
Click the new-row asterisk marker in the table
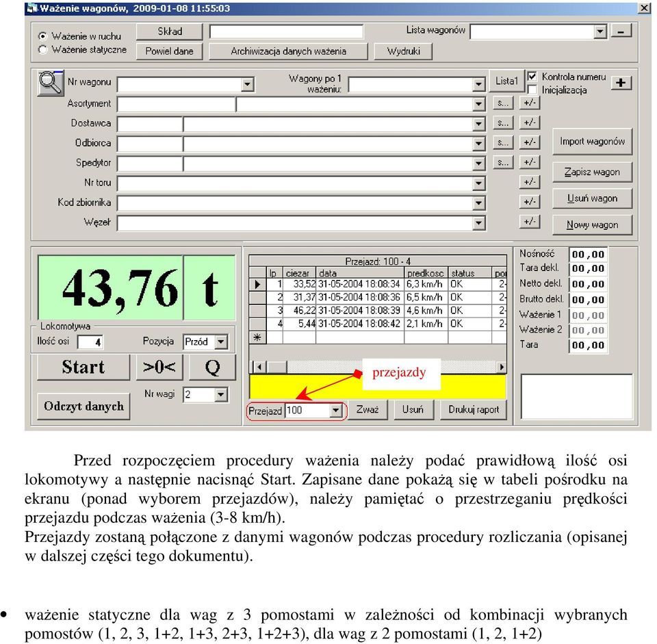coord(257,337)
